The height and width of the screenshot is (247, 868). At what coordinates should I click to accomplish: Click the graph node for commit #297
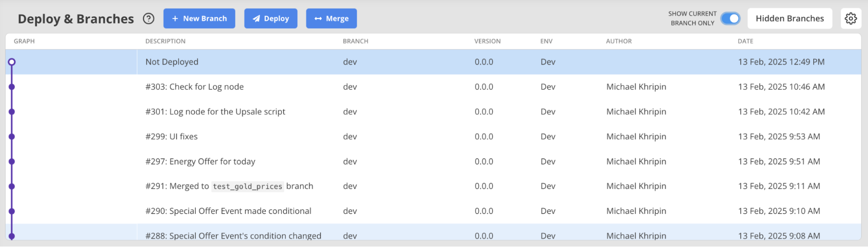click(12, 161)
